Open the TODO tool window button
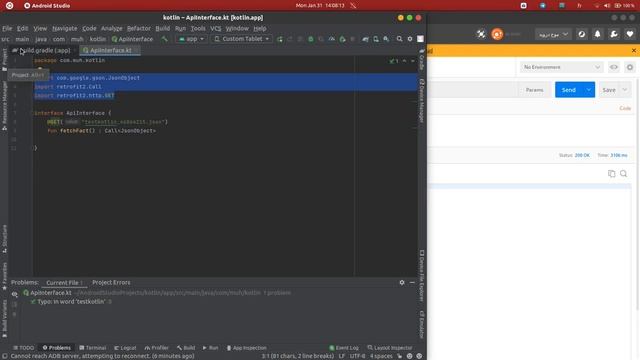This screenshot has height=360, width=640. [23, 348]
